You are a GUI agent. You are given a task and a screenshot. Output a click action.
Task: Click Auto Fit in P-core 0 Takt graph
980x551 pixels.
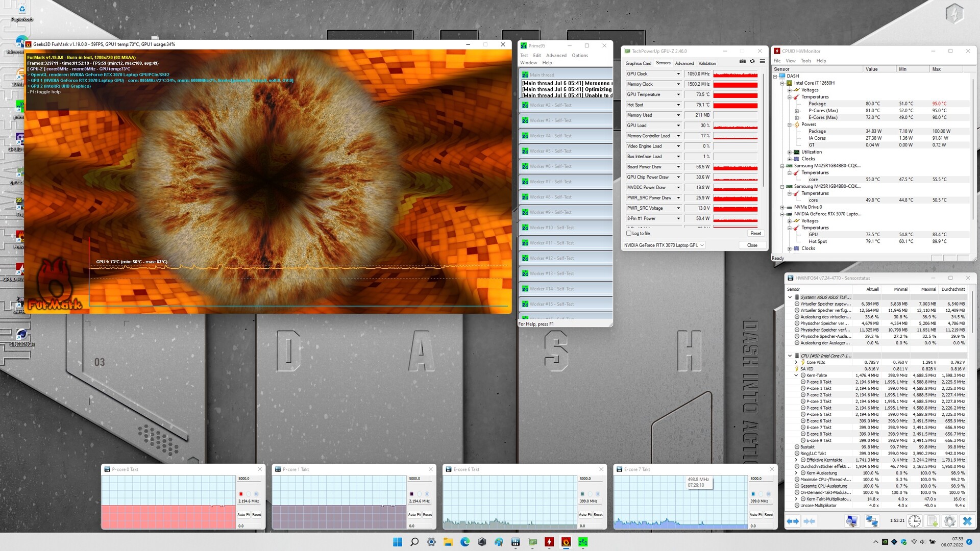click(243, 514)
